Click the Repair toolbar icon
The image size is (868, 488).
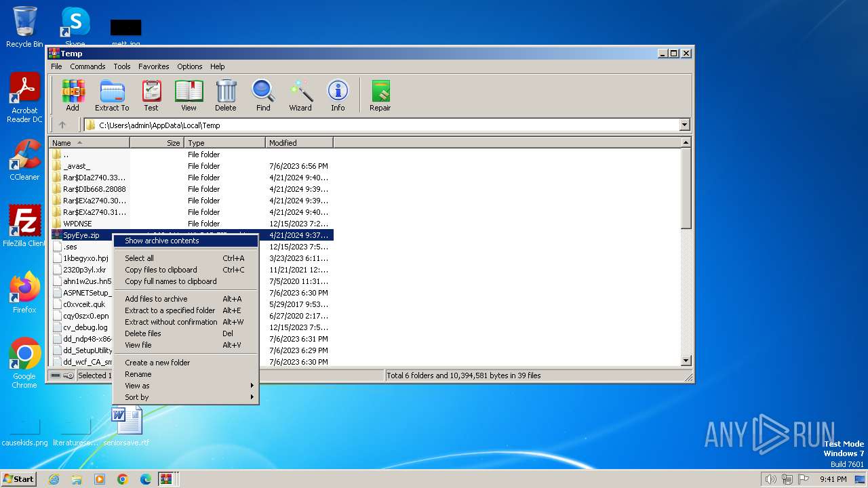[x=380, y=96]
